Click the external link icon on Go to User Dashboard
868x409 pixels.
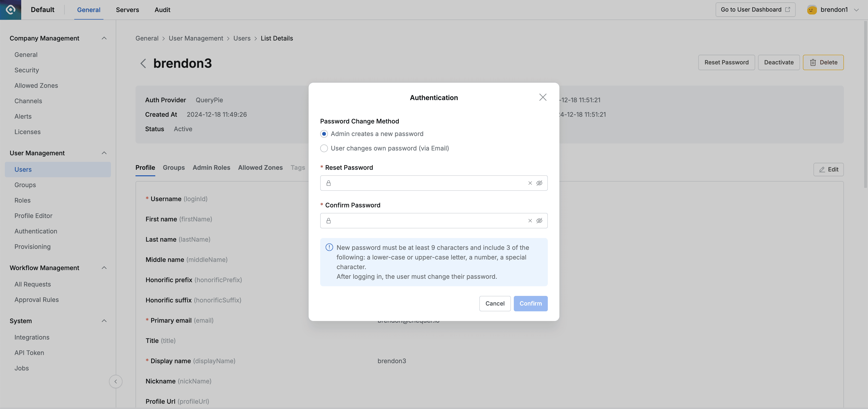click(787, 9)
